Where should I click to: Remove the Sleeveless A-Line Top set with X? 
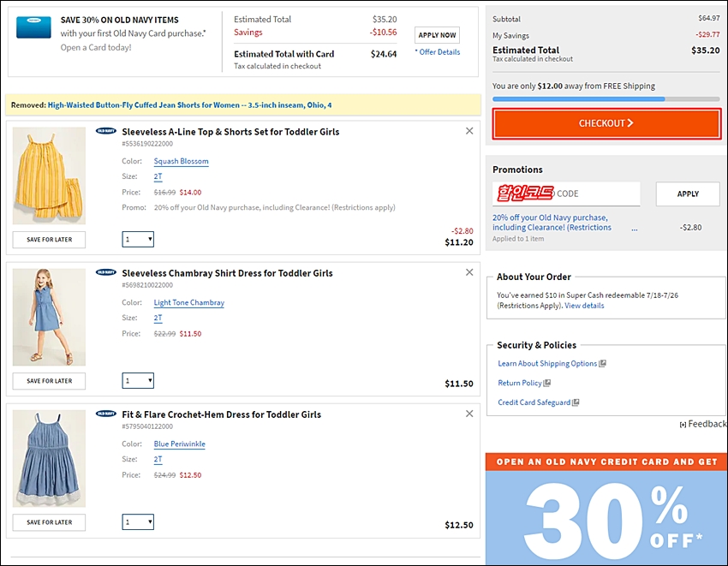(469, 131)
